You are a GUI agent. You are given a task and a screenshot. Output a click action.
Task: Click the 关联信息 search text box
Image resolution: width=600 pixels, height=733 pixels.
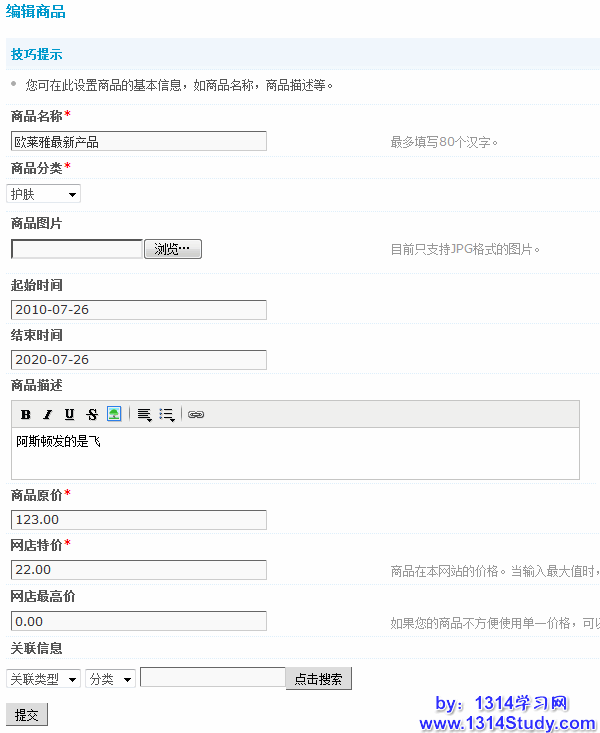[x=213, y=678]
